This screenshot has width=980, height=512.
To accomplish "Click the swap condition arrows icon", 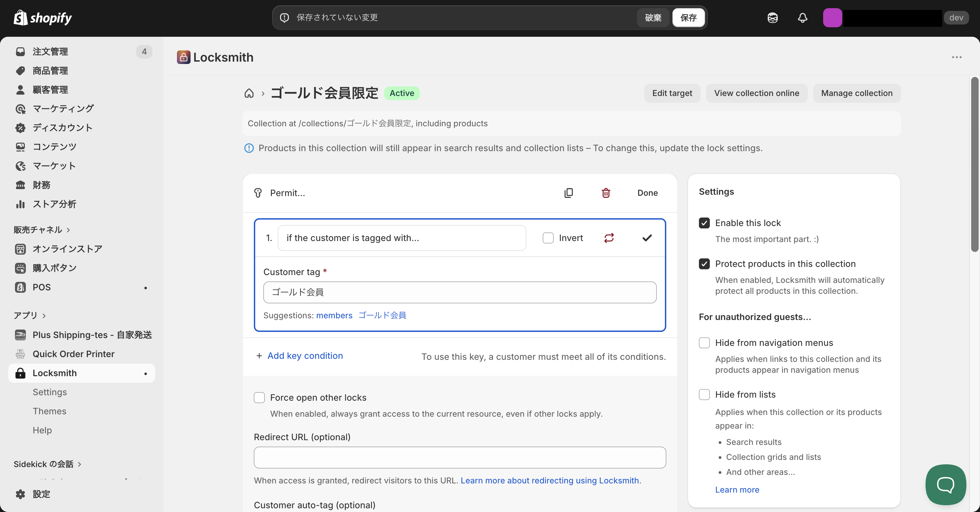I will tap(609, 238).
